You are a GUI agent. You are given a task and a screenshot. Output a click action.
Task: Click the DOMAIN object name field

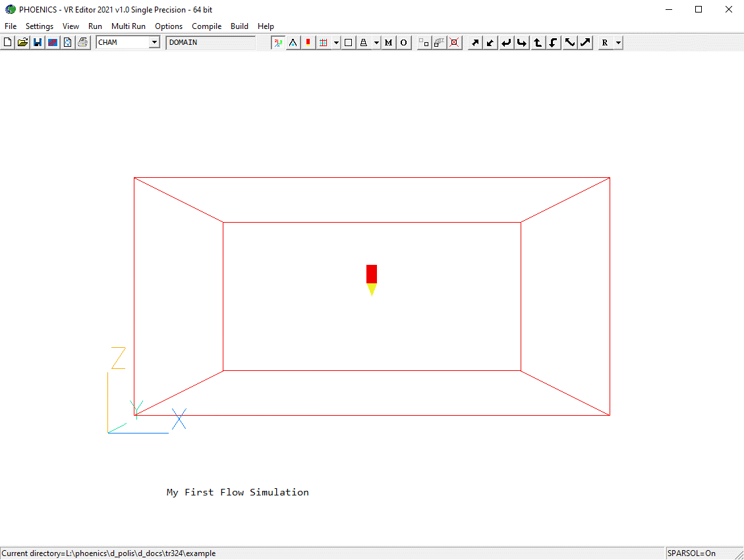[x=210, y=43]
